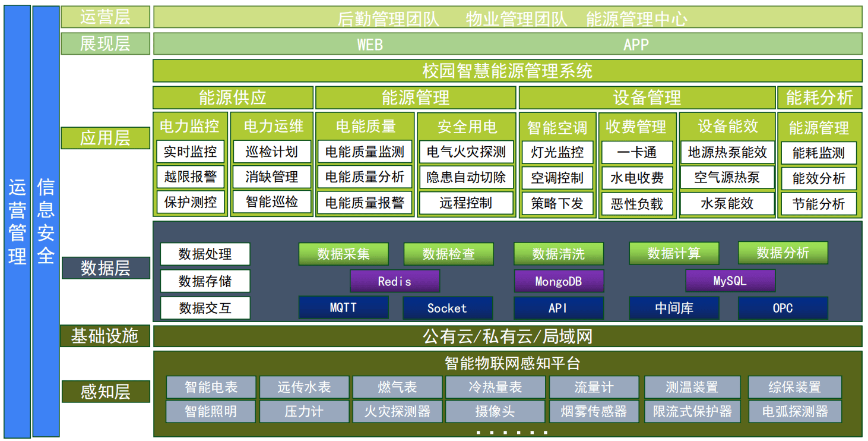Select the 应用层 layer label

105,138
